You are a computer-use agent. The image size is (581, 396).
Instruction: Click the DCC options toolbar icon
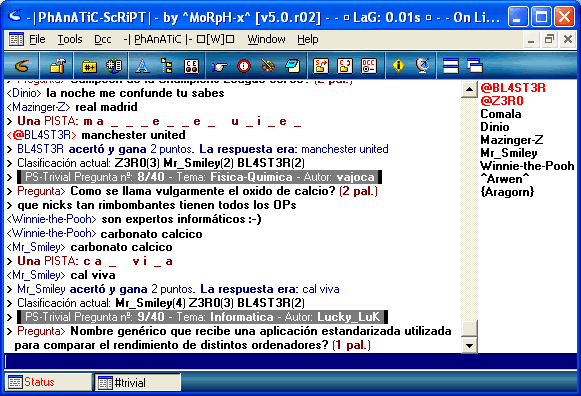tap(369, 66)
